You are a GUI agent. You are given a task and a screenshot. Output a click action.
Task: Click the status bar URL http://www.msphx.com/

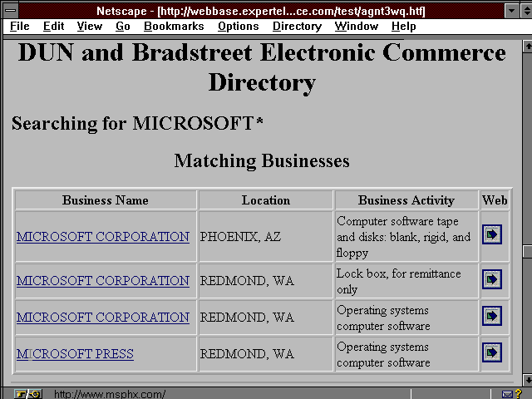click(110, 395)
